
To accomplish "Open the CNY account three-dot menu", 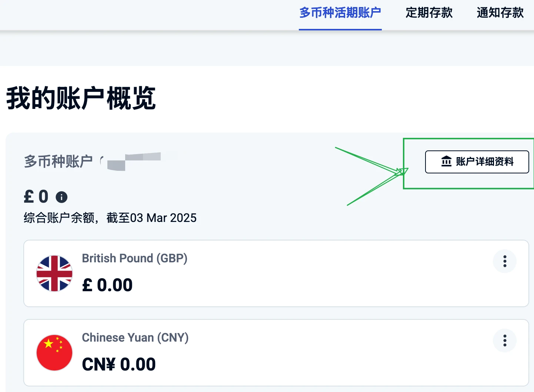I will [505, 340].
